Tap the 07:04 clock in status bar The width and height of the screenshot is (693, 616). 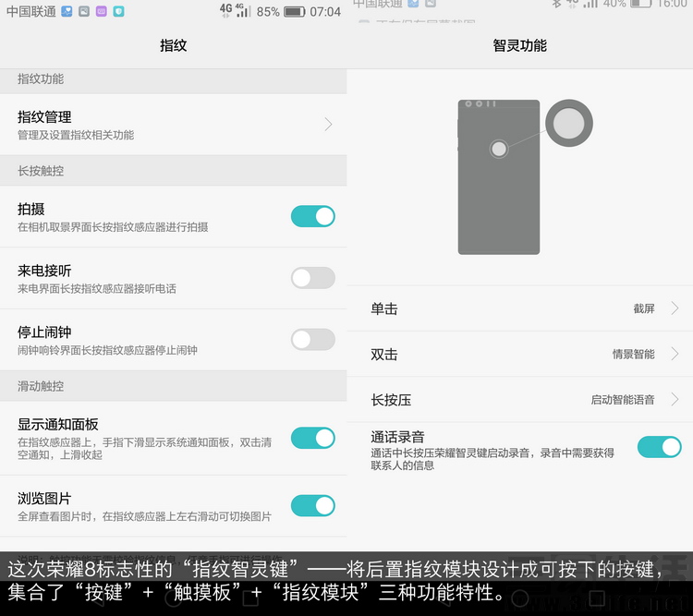tap(325, 12)
